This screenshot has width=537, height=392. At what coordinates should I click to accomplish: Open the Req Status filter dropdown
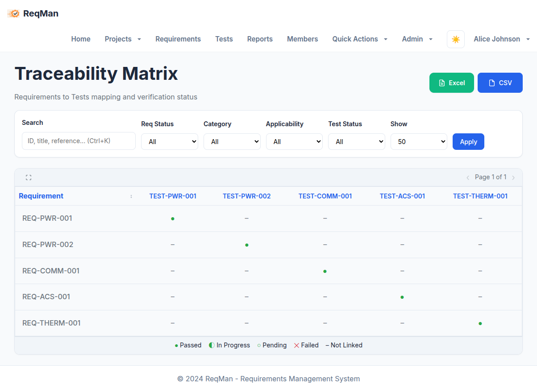(x=170, y=141)
